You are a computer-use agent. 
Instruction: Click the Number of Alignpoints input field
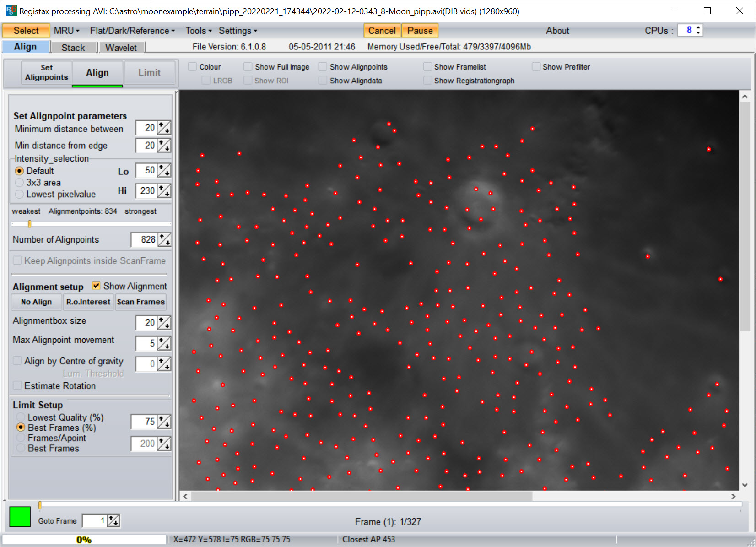coord(144,239)
